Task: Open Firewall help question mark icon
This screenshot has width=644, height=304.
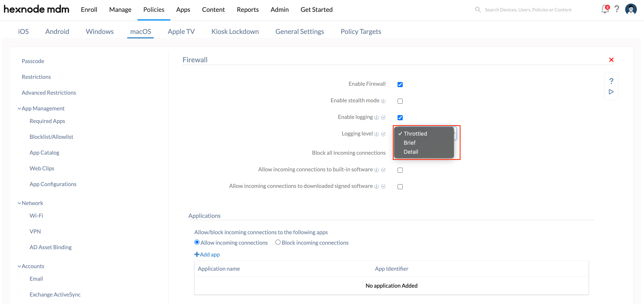Action: pyautogui.click(x=611, y=81)
